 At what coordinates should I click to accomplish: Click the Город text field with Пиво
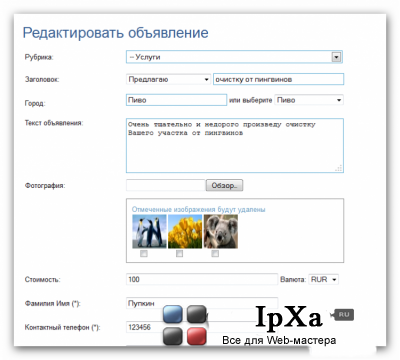point(176,100)
